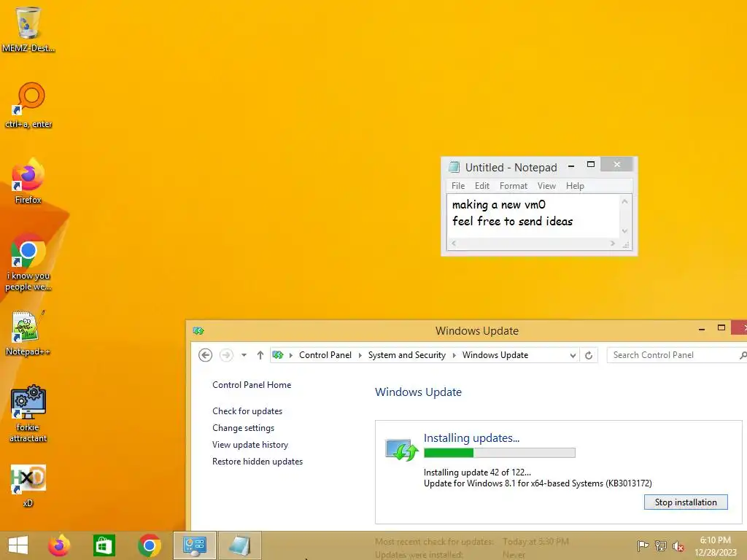Open the File menu in Notepad
This screenshot has width=747, height=560.
coord(458,186)
